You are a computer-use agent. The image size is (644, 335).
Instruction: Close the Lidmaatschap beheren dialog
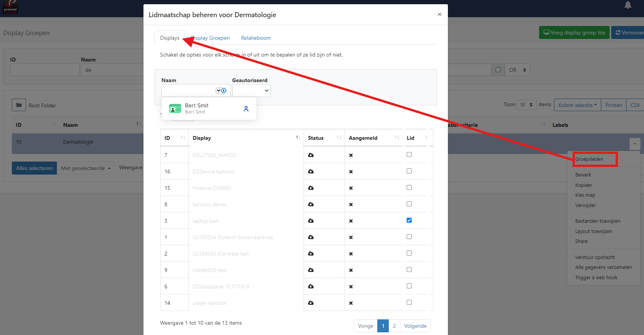440,15
